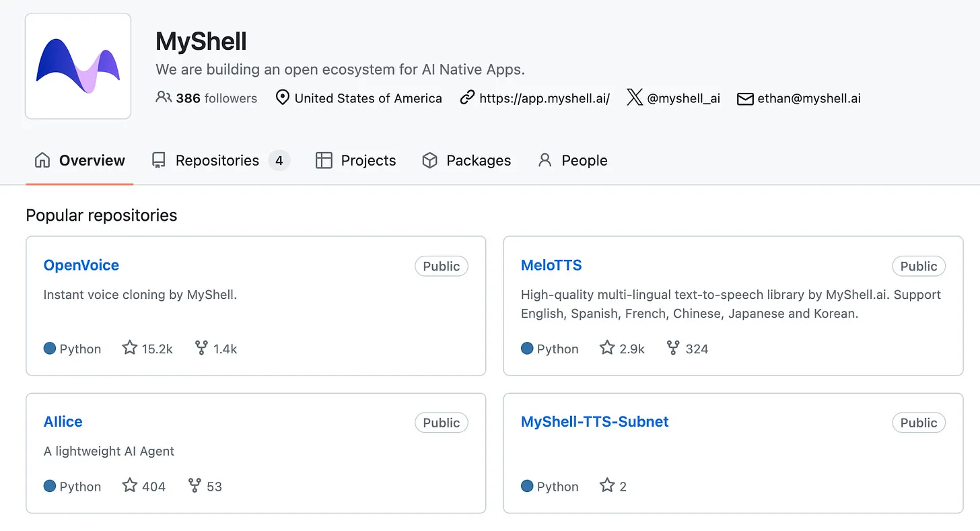Click the star icon on MyShell-TTS-Subnet

click(607, 485)
